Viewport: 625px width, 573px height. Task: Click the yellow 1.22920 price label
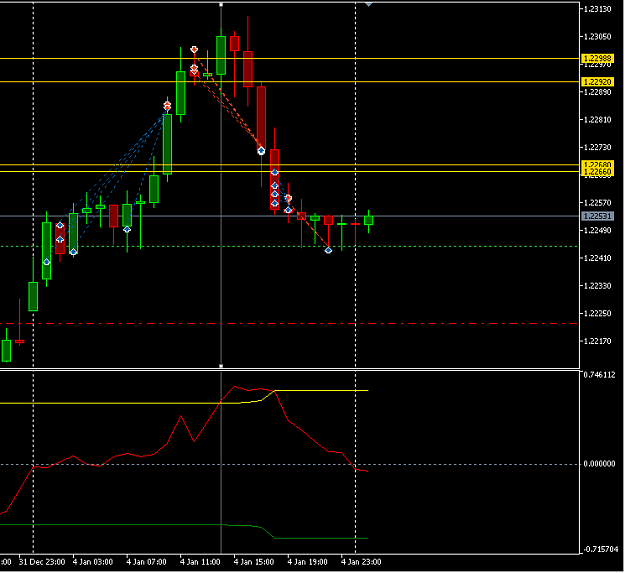pos(597,82)
